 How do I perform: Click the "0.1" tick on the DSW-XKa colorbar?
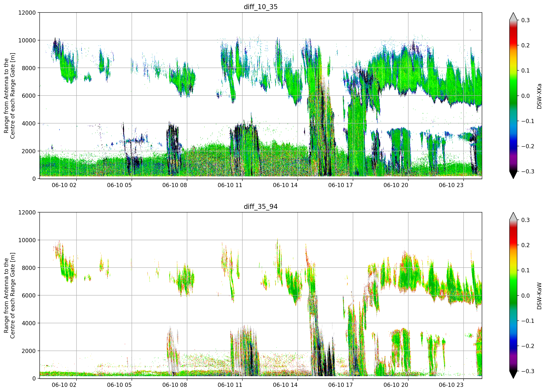[525, 71]
